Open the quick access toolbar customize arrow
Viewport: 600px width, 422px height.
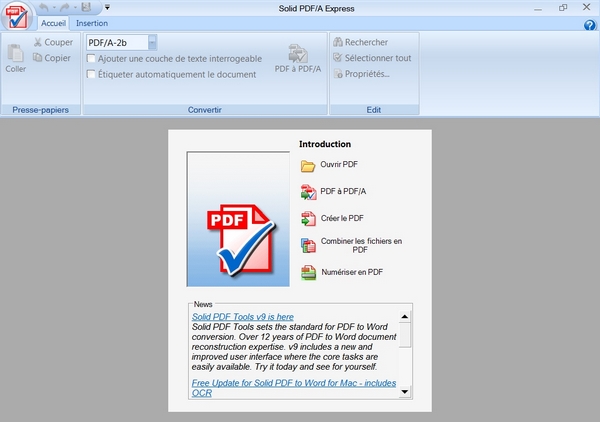point(108,7)
